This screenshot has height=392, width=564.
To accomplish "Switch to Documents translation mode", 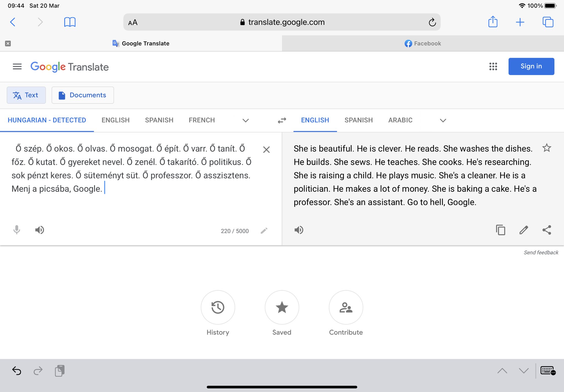I will tap(83, 95).
